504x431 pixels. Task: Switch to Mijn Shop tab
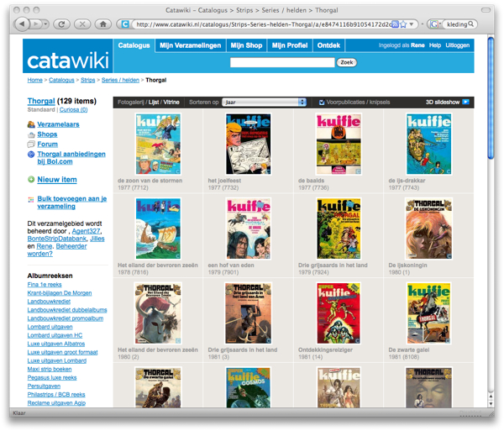click(246, 45)
